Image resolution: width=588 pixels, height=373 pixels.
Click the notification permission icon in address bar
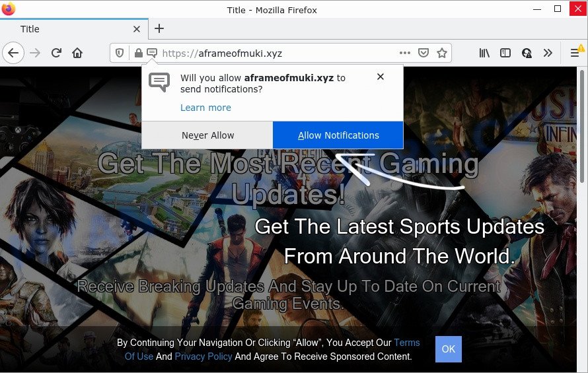pos(152,53)
